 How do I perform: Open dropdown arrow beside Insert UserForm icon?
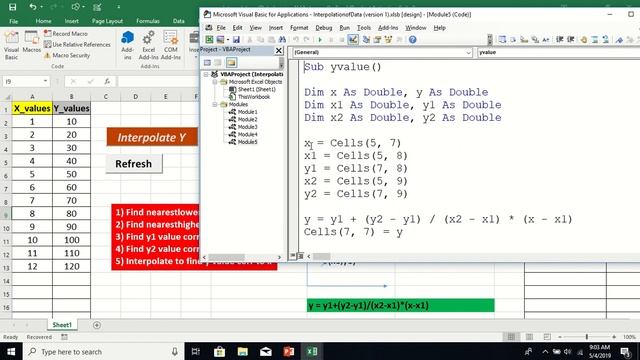[x=227, y=40]
